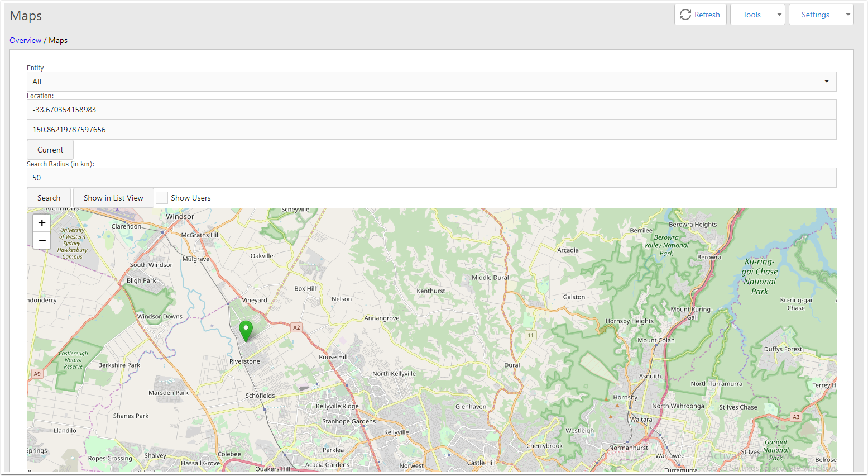The image size is (868, 476).
Task: Click the Nelson map label
Action: tap(342, 299)
